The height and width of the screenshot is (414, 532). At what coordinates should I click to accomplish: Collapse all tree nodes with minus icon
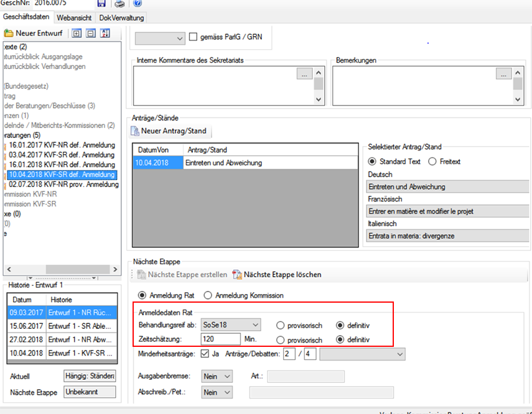click(x=91, y=33)
